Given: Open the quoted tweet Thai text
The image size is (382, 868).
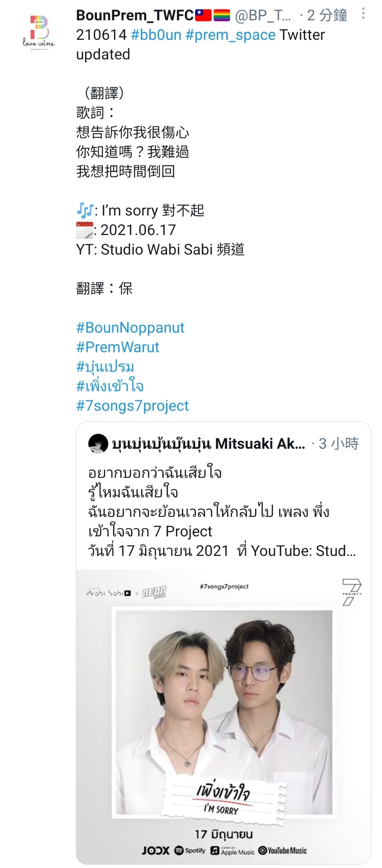Looking at the screenshot, I should click(x=222, y=511).
